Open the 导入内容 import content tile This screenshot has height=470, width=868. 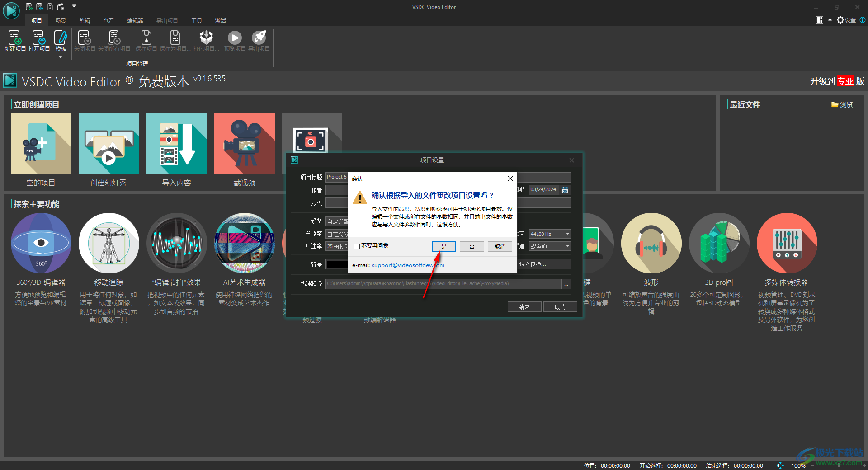[x=176, y=144]
